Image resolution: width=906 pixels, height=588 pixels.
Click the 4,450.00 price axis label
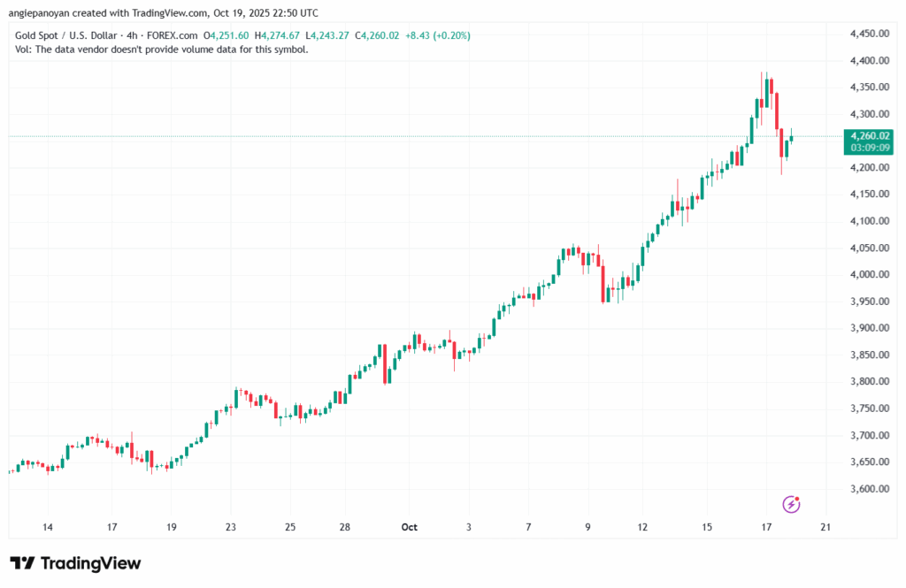point(868,34)
